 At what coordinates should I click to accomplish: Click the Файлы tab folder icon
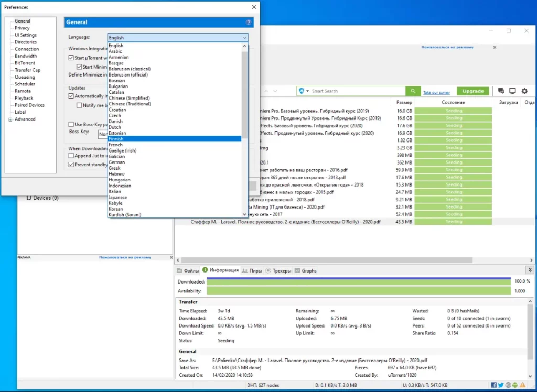180,270
